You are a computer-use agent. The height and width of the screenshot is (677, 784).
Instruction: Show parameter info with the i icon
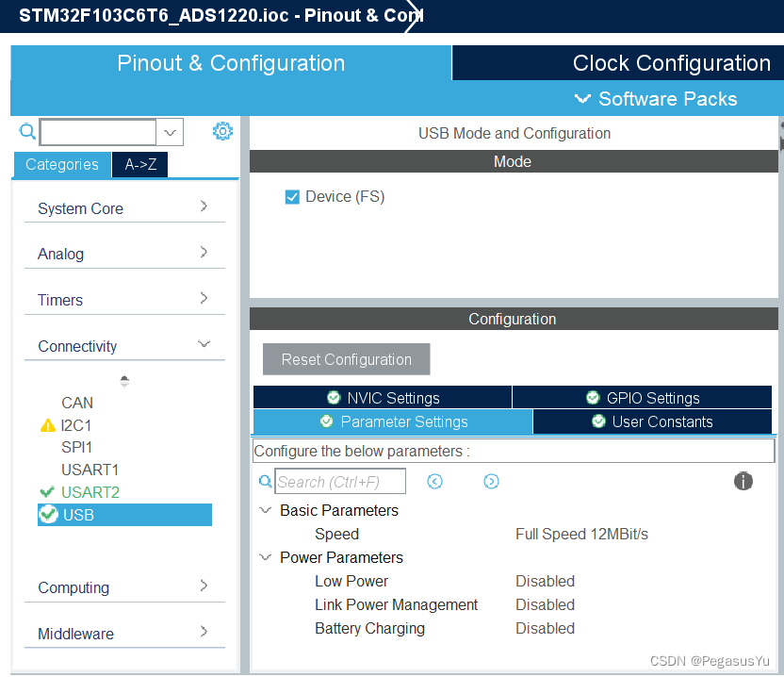pyautogui.click(x=743, y=481)
